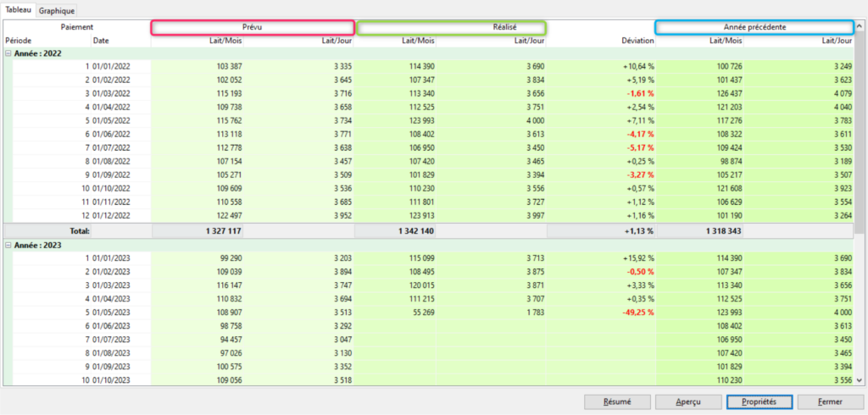Screen dimensions: 868x415
Task: Click deviation value -1,61 %
Action: tap(641, 93)
